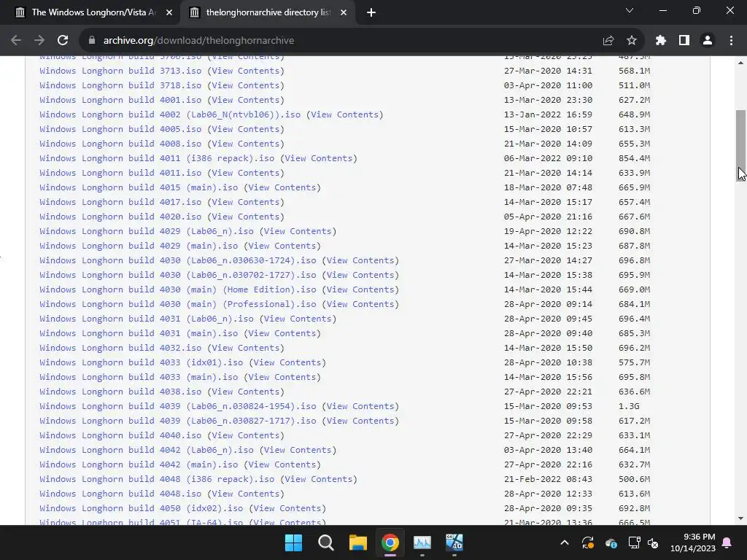Screen dimensions: 747x560
Task: View site information via lock icon
Action: pyautogui.click(x=92, y=41)
